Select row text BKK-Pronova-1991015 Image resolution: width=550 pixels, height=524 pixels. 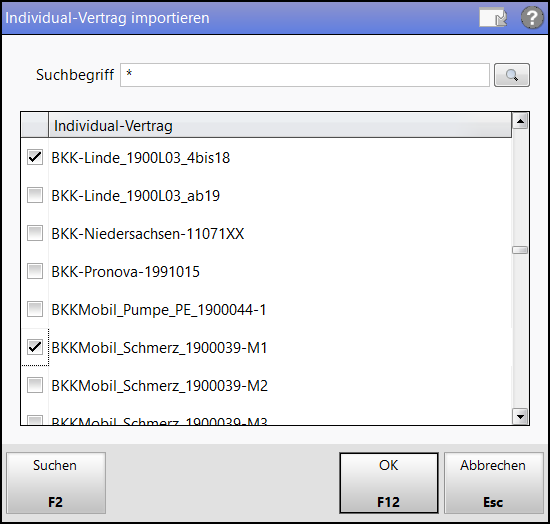126,272
